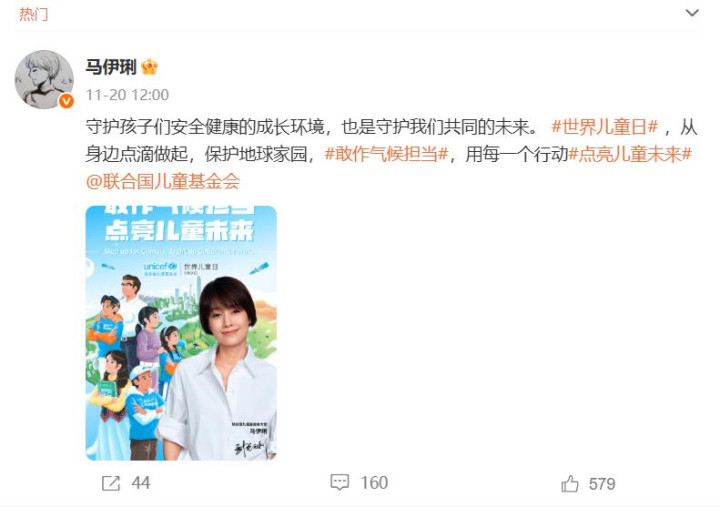This screenshot has height=507, width=720.
Task: Click the crown membership badge
Action: (x=150, y=67)
